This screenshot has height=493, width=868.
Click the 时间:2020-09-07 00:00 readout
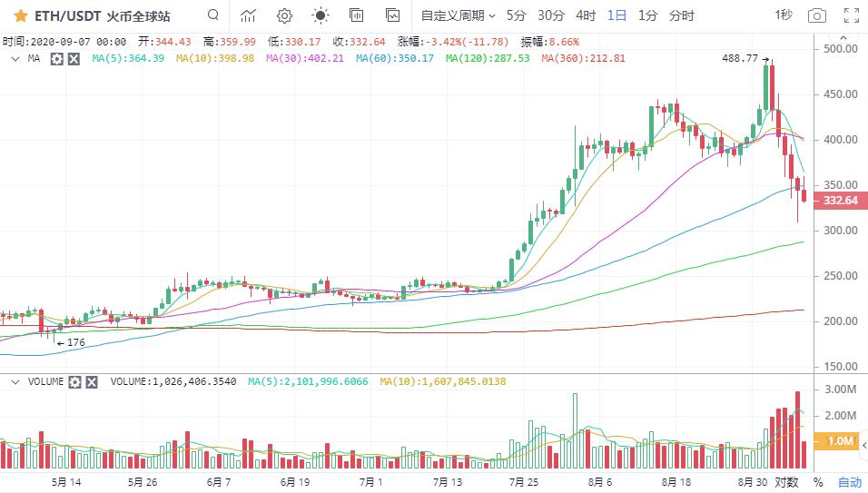click(64, 42)
